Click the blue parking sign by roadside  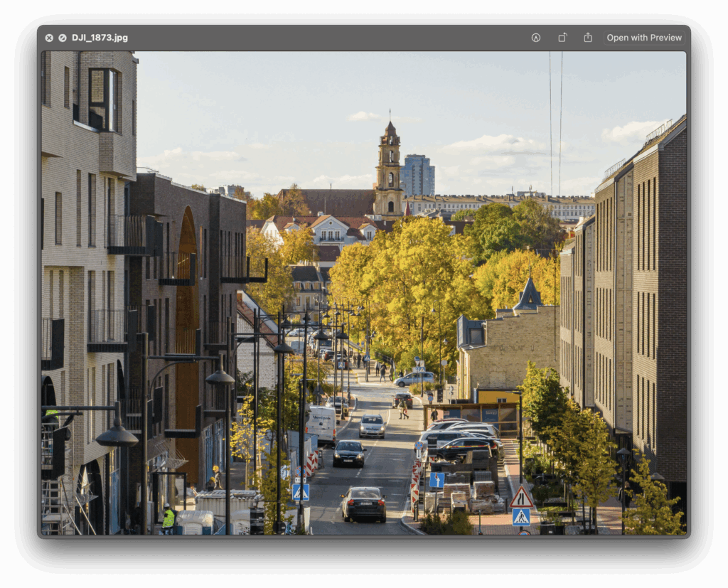click(437, 480)
